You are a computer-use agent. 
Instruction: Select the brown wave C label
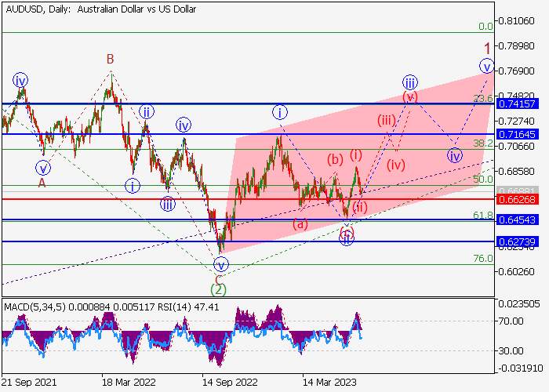coord(218,279)
